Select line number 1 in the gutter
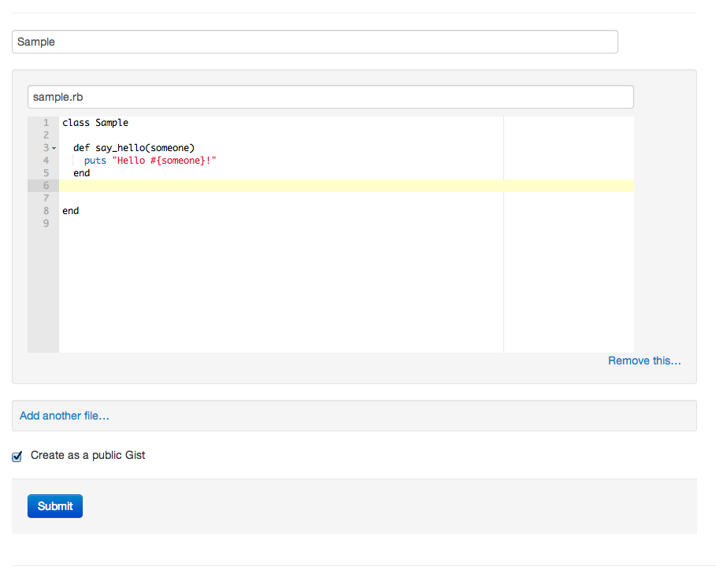This screenshot has width=716, height=588. pos(46,123)
